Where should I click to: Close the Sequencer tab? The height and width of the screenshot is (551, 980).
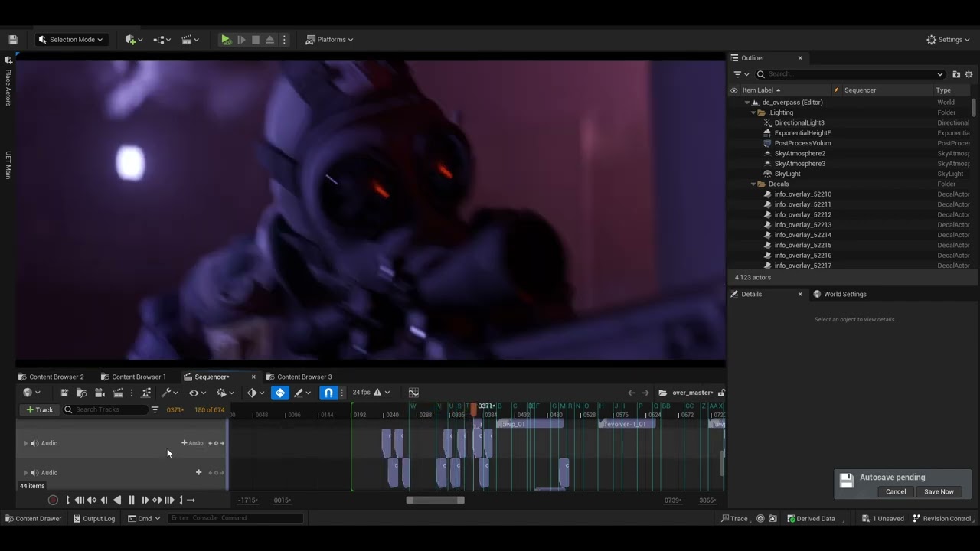pyautogui.click(x=253, y=377)
